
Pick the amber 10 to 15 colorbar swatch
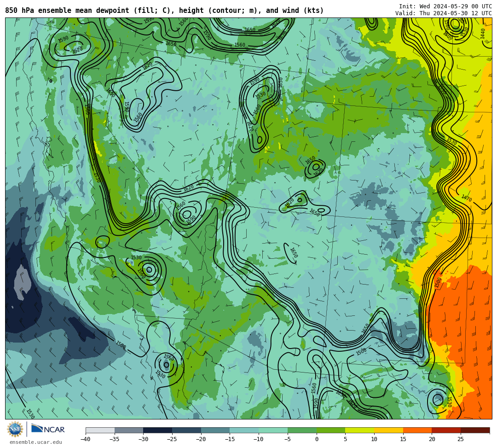388,430
